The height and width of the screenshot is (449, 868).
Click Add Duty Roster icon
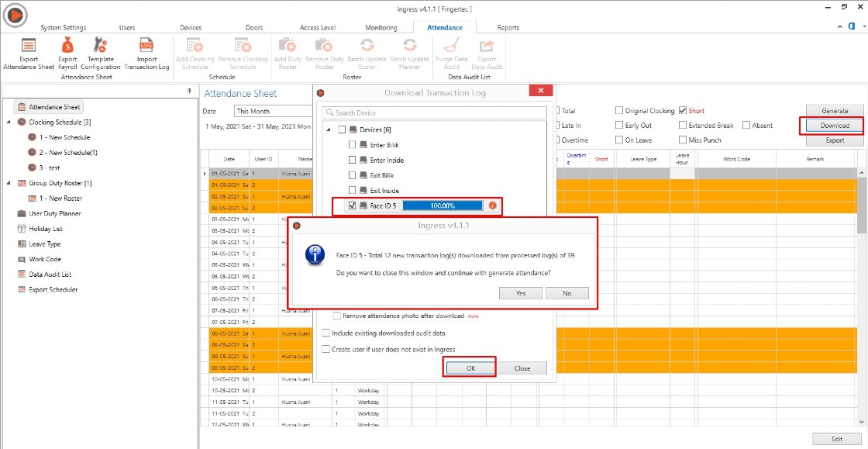pyautogui.click(x=286, y=45)
